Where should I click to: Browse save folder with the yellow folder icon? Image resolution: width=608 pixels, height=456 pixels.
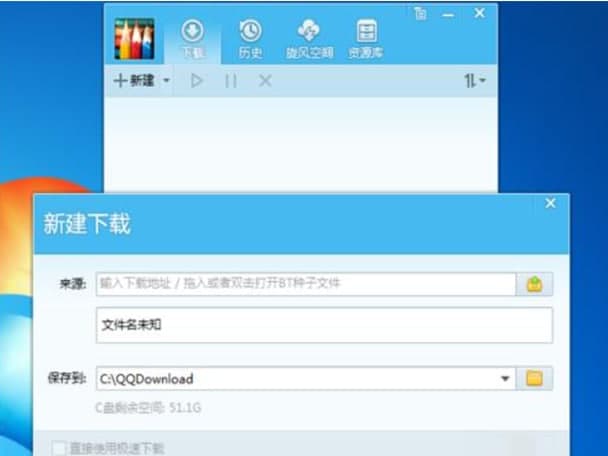[534, 378]
